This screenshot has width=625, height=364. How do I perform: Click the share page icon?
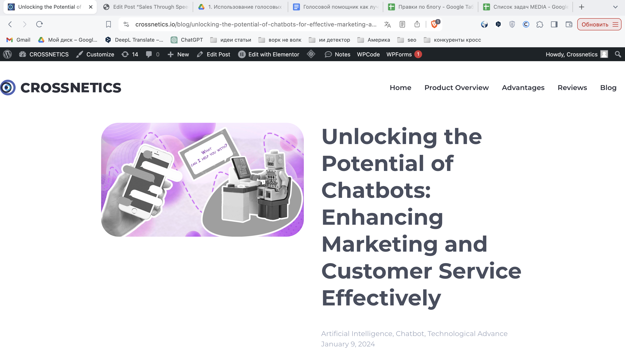(417, 24)
